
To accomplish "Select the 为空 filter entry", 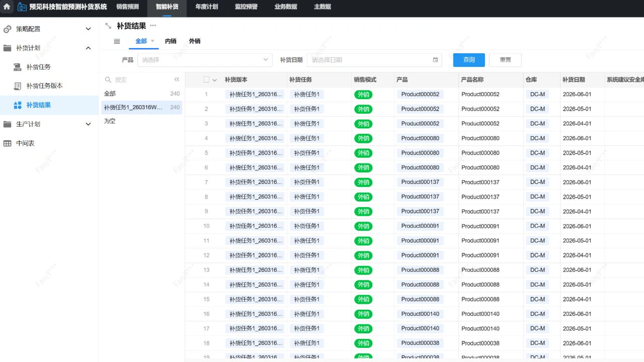I will [110, 121].
